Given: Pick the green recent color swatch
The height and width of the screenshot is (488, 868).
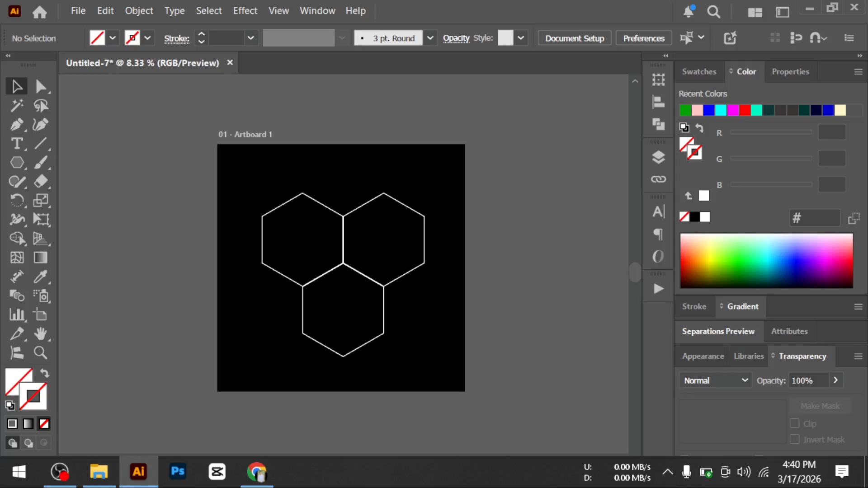Looking at the screenshot, I should [x=685, y=110].
